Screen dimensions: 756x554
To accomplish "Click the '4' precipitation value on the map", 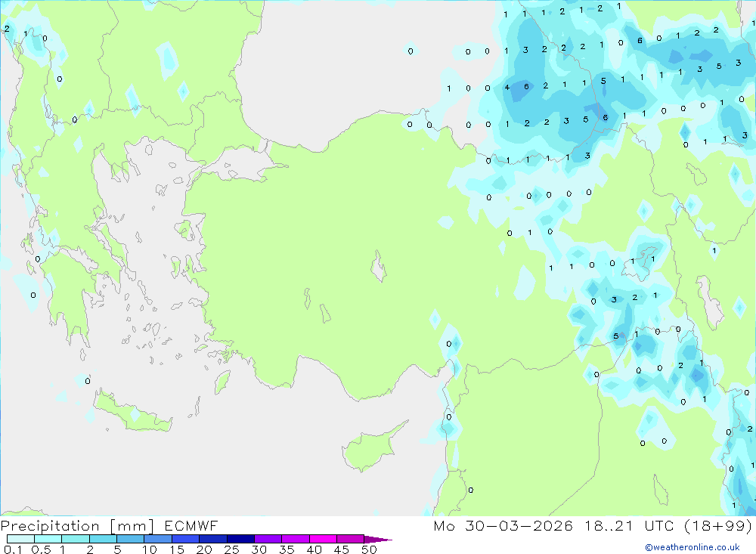I will pyautogui.click(x=507, y=87).
